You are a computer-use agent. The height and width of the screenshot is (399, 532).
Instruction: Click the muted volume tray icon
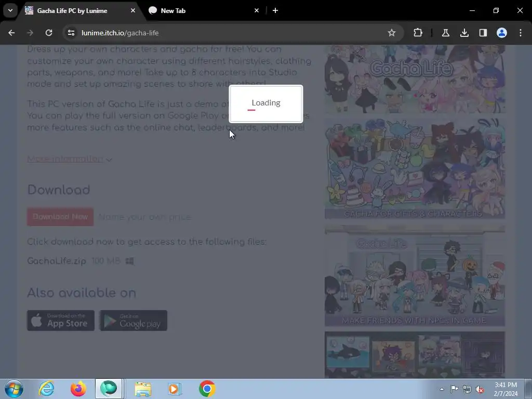(480, 389)
